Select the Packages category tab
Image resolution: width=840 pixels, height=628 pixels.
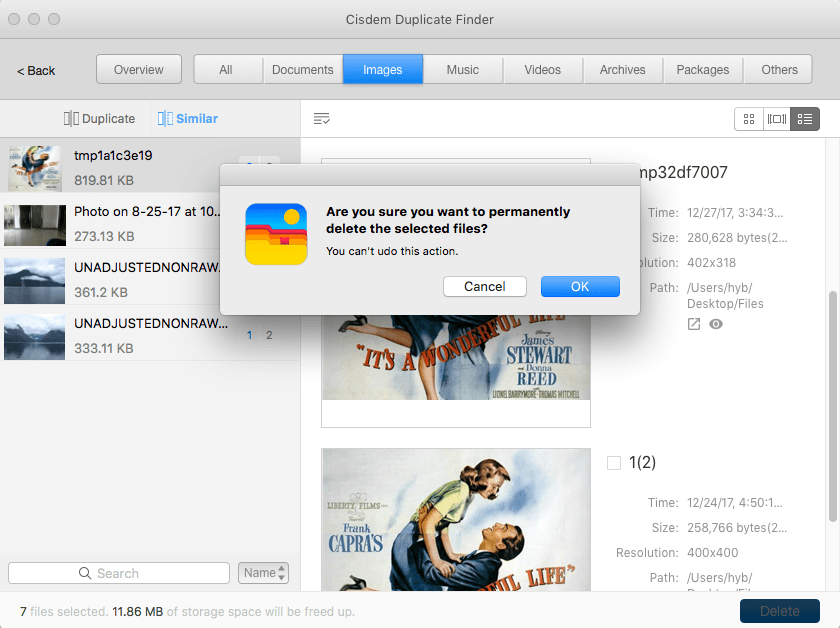click(x=703, y=70)
